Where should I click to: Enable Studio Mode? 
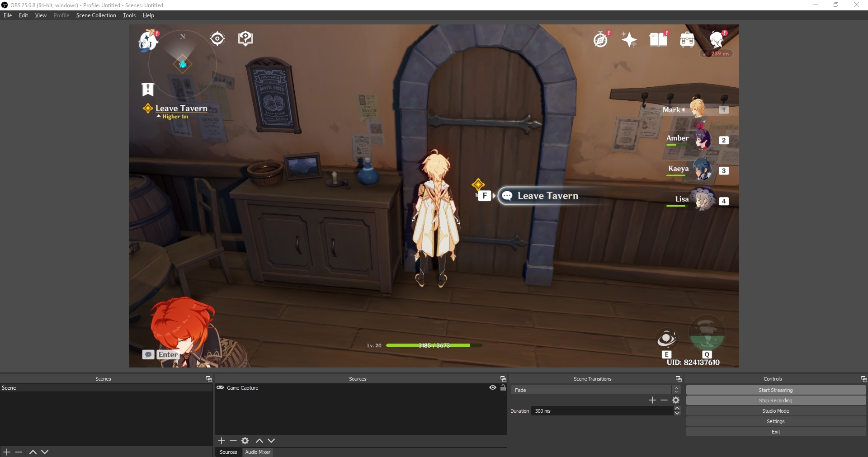point(776,411)
